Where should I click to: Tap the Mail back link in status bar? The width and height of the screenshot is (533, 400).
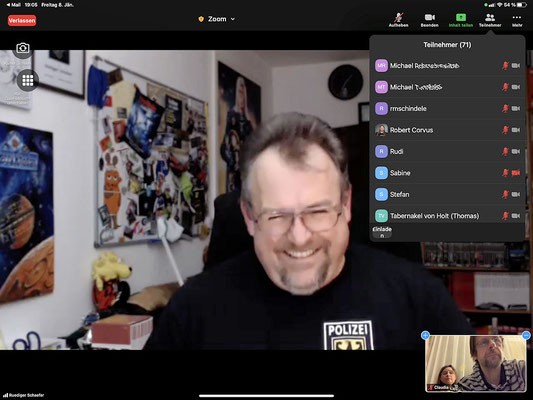click(x=13, y=5)
